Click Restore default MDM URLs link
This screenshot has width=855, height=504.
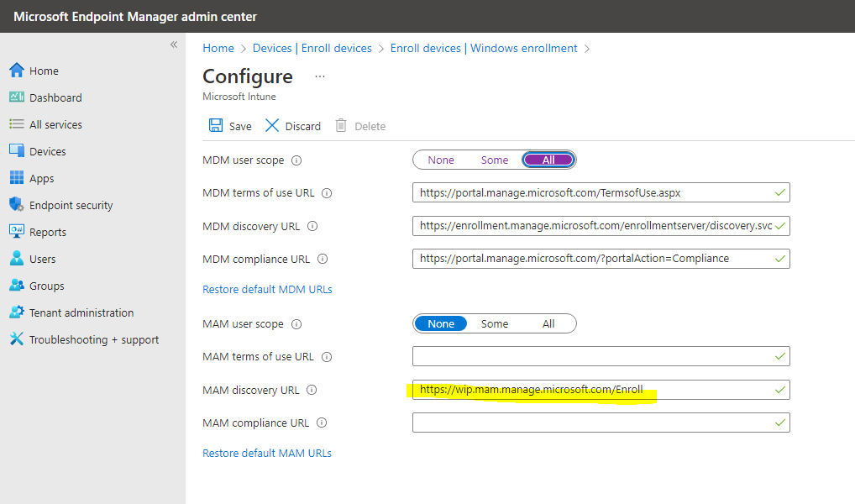coord(267,289)
